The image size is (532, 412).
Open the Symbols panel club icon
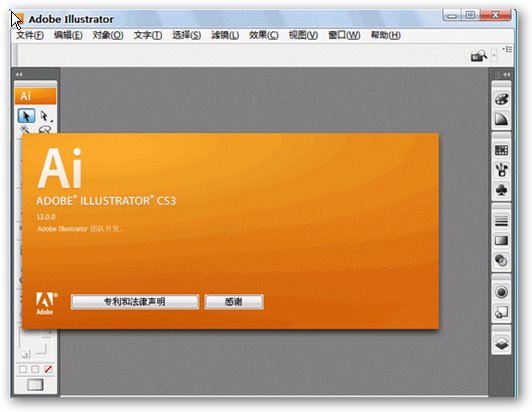(x=501, y=189)
